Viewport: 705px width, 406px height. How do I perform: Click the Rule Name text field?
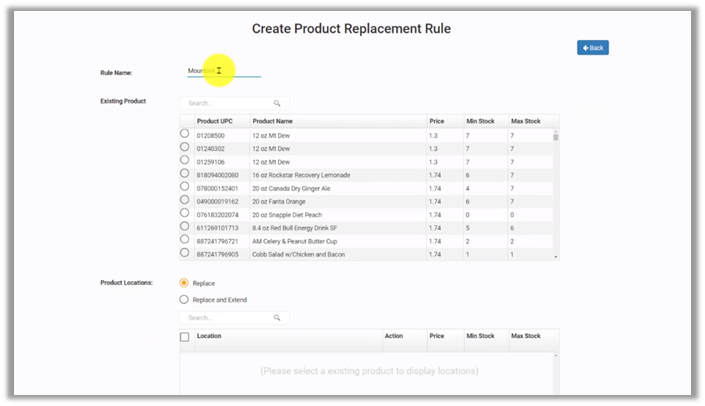tap(224, 71)
